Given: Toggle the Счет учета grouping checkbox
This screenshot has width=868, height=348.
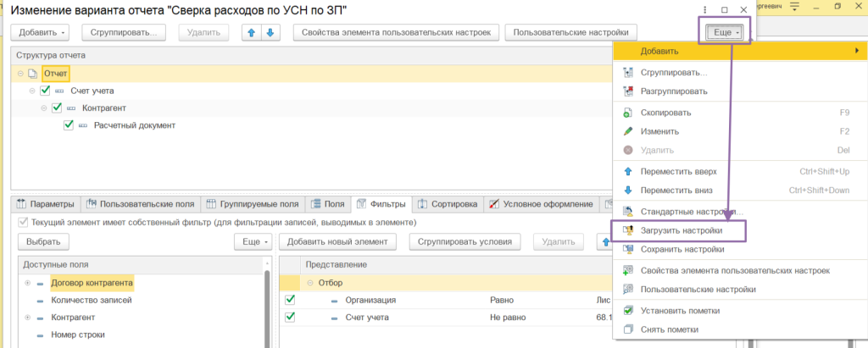Looking at the screenshot, I should coord(46,91).
